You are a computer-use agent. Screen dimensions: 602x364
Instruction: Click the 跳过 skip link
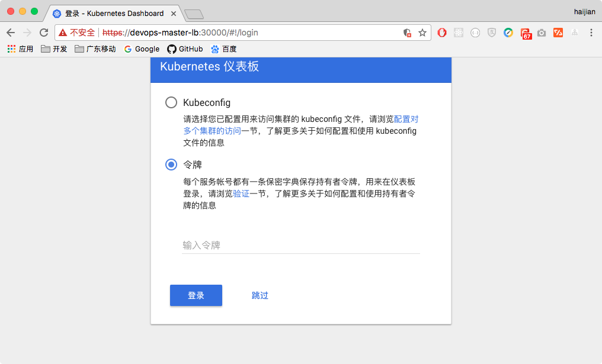coord(260,295)
